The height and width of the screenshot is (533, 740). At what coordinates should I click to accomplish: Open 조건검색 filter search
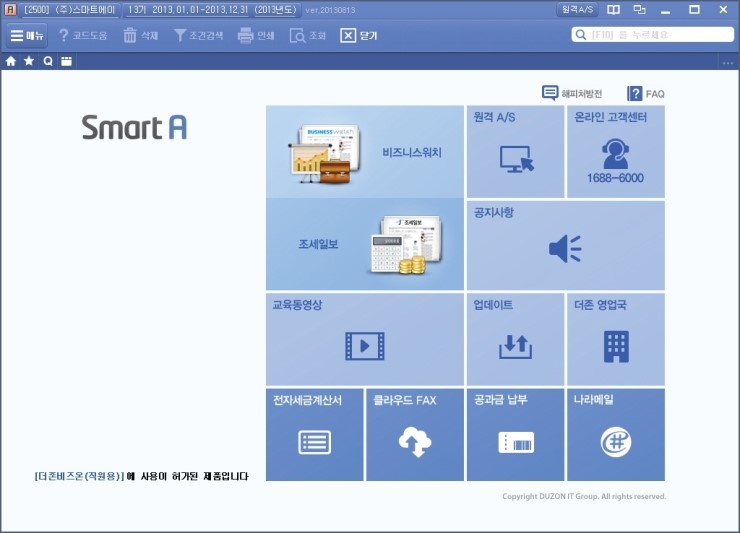[198, 35]
